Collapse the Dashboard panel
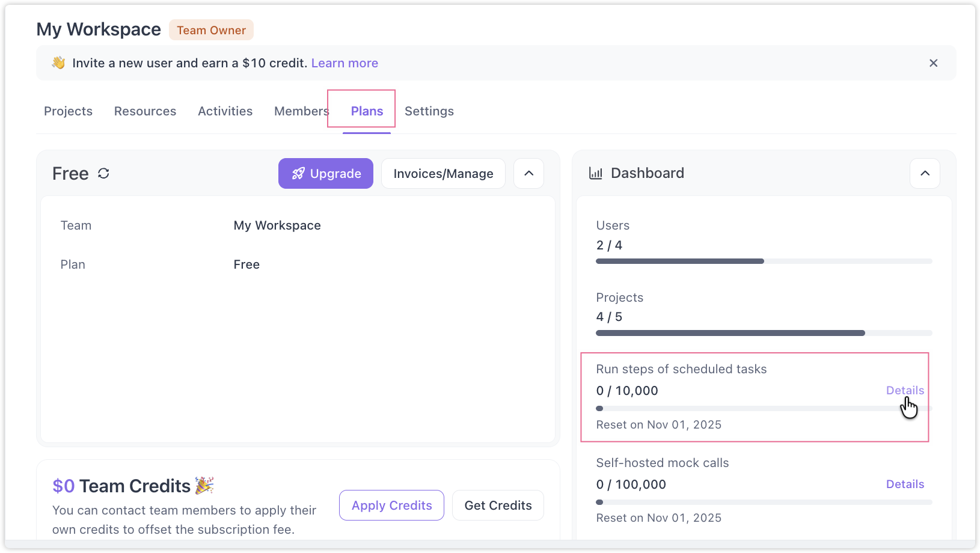This screenshot has width=980, height=553. click(925, 174)
